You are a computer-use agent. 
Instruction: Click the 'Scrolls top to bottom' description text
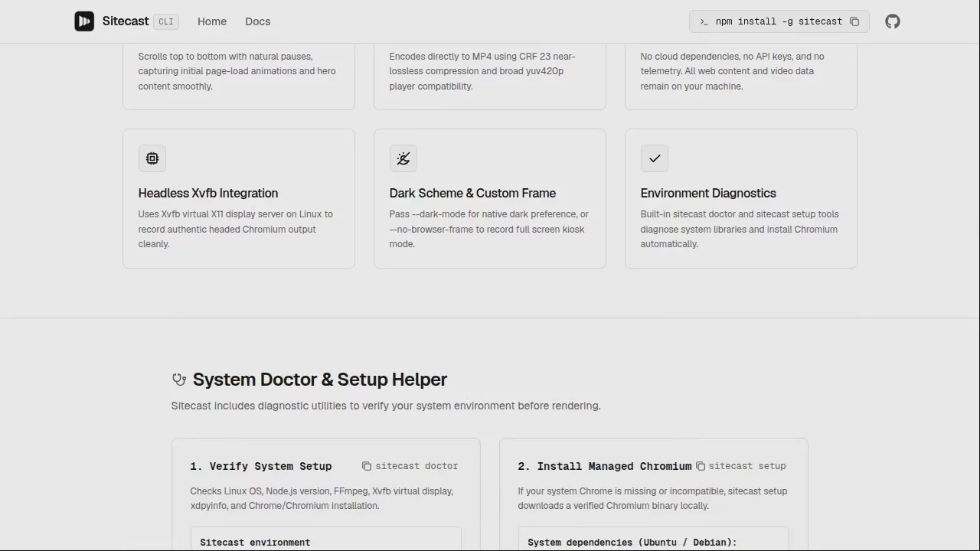(237, 71)
